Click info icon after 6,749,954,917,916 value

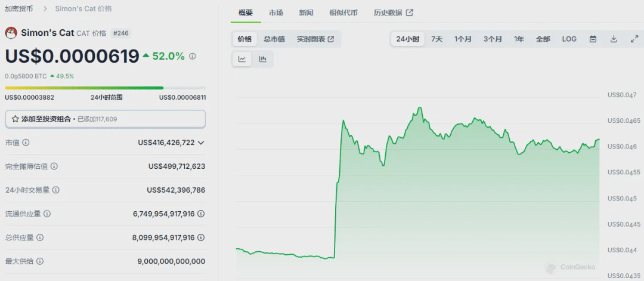(202, 214)
